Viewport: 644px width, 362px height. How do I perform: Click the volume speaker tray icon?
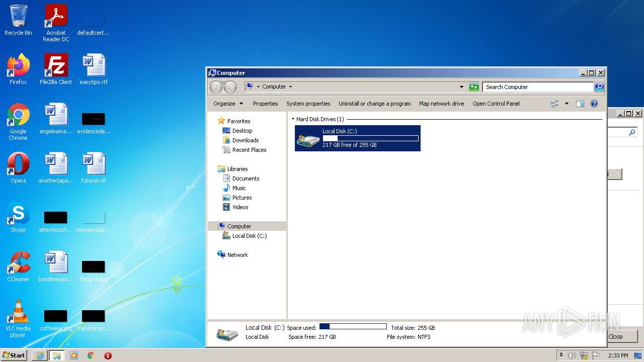tap(572, 355)
